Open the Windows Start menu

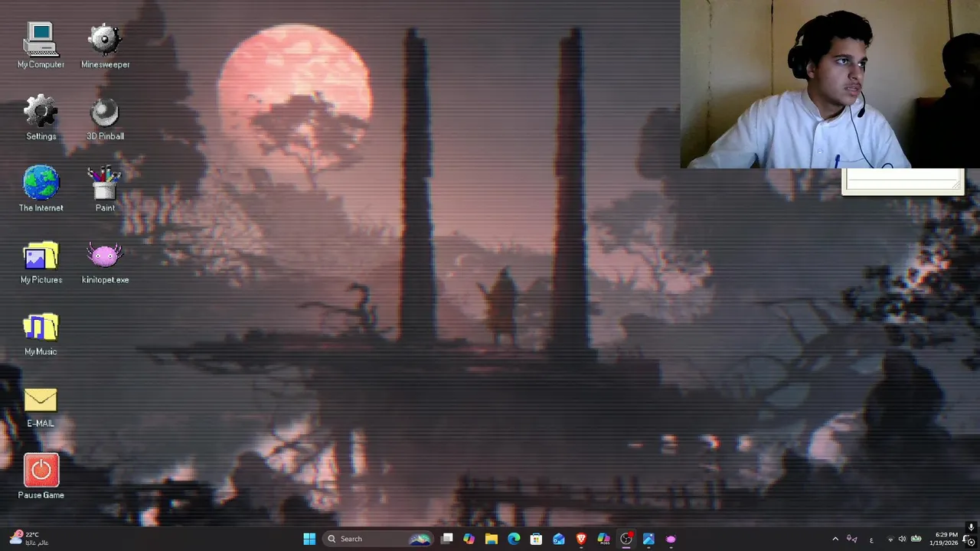pos(309,539)
